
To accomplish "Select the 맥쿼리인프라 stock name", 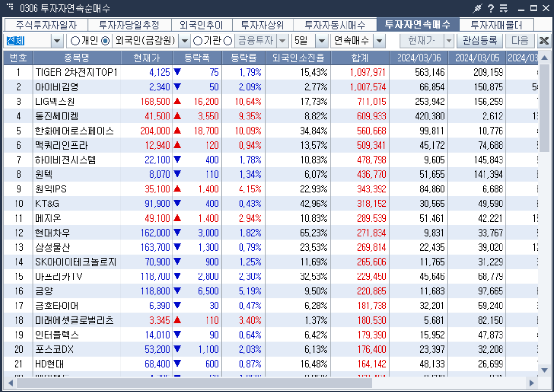I will click(62, 145).
